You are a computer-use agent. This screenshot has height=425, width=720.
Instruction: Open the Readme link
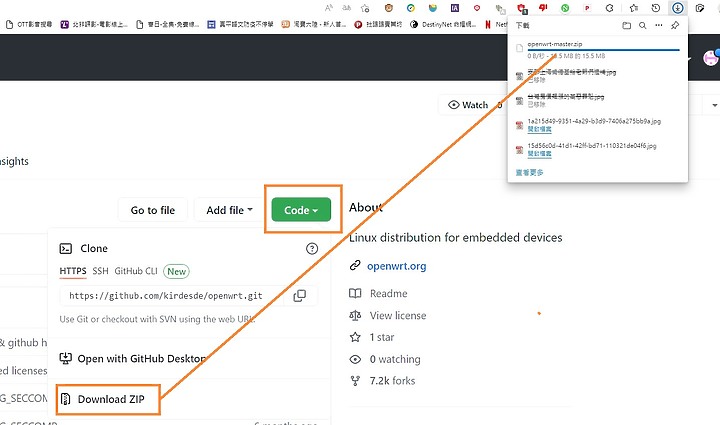(x=388, y=293)
